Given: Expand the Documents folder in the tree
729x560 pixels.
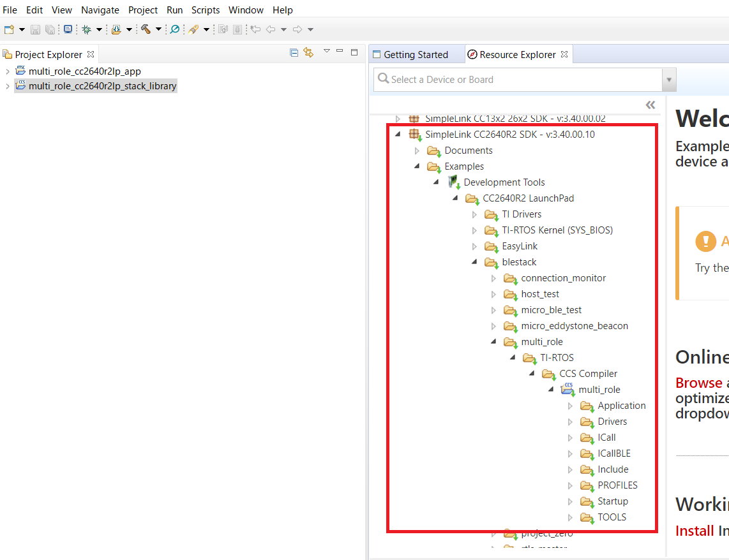Looking at the screenshot, I should click(x=417, y=151).
